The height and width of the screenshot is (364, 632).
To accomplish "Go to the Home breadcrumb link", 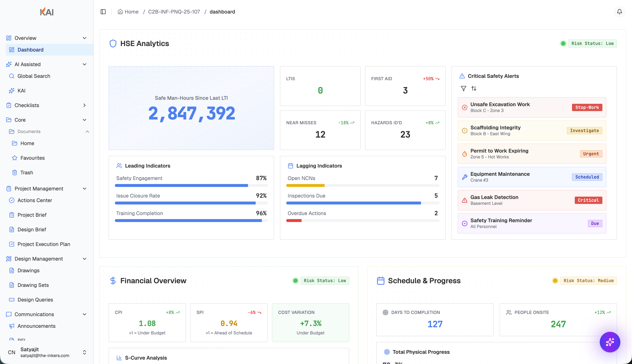I will click(131, 12).
